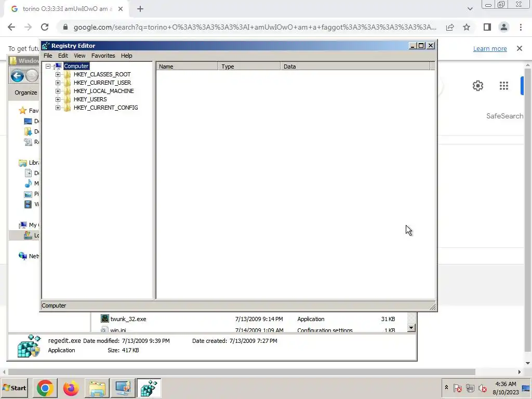
Task: Click the HKEY_LOCAL_MACHINE folder icon
Action: 67,91
